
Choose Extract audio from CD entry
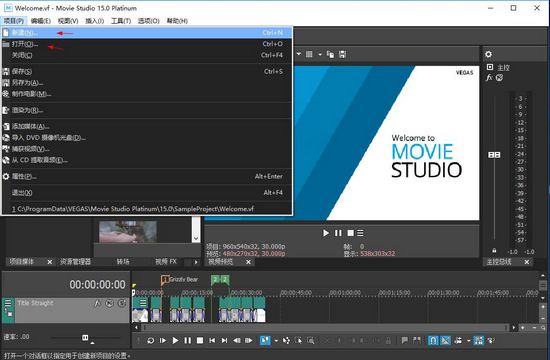(147, 160)
